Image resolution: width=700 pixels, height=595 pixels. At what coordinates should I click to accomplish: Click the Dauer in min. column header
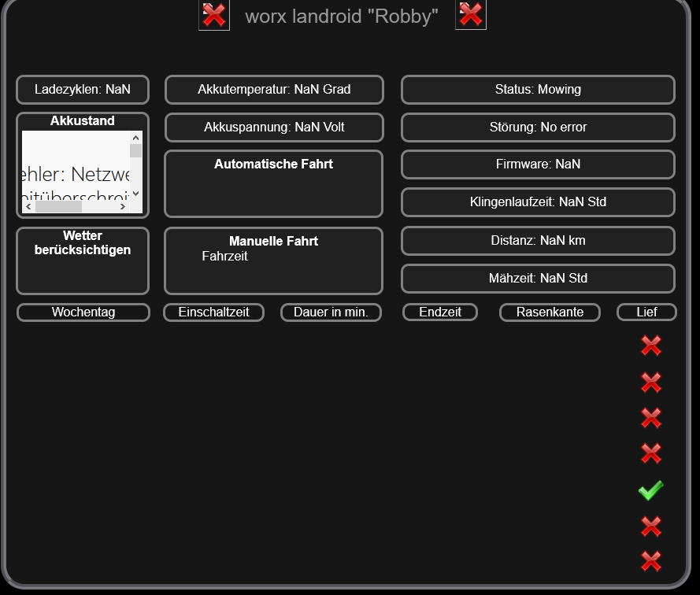[x=331, y=312]
